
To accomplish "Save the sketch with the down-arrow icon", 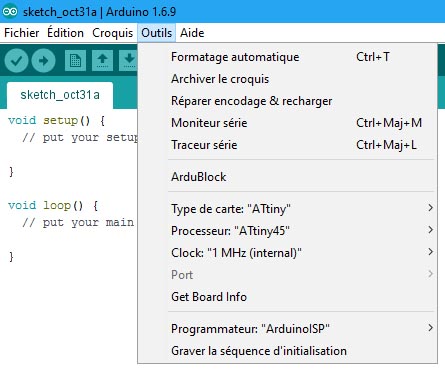I will click(129, 60).
